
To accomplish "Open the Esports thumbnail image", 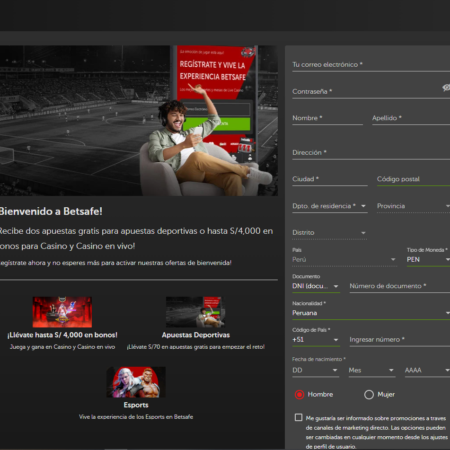I will pyautogui.click(x=136, y=382).
